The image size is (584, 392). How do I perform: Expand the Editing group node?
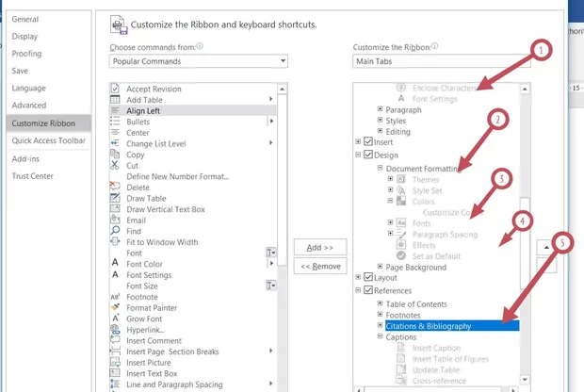(x=380, y=131)
